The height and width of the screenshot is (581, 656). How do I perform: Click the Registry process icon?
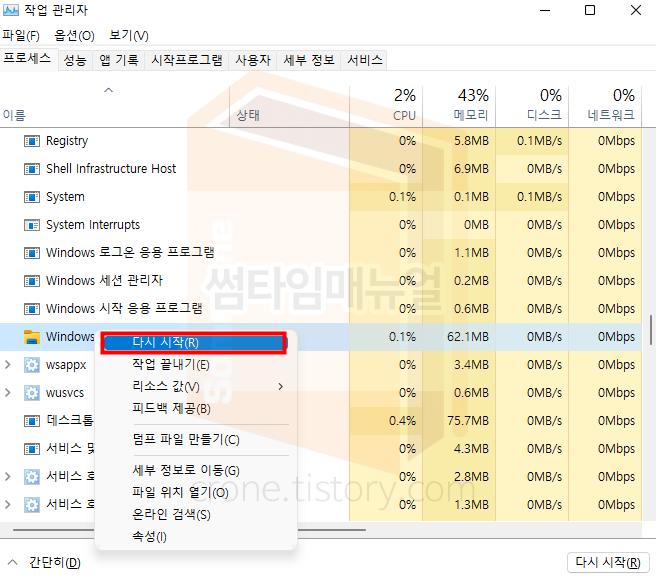point(32,141)
